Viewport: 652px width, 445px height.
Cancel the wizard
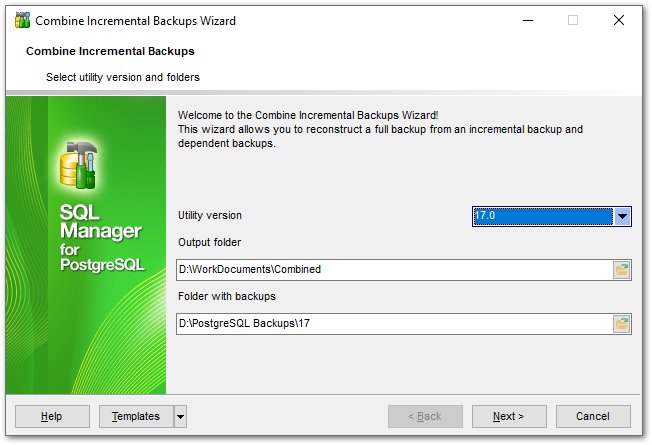point(592,416)
